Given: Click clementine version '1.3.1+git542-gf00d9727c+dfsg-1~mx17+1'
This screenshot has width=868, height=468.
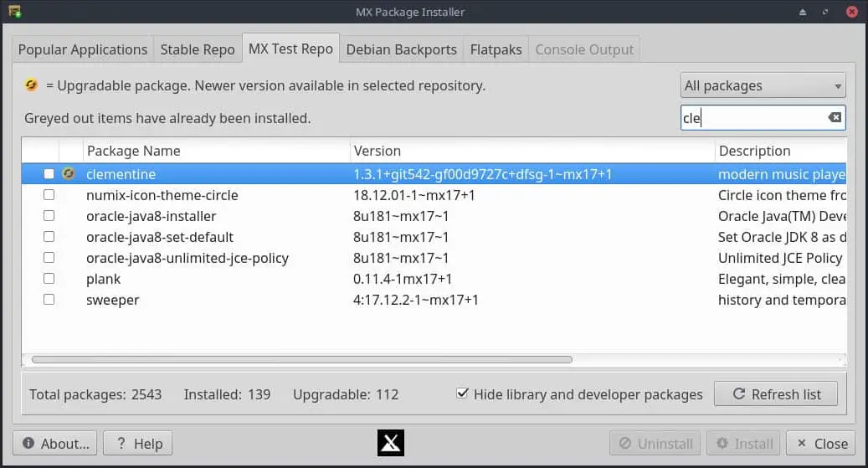Looking at the screenshot, I should point(483,174).
